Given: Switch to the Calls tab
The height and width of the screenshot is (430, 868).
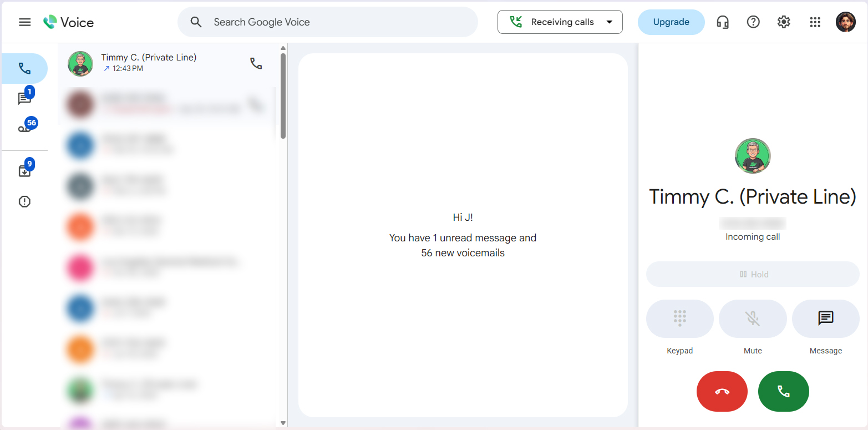Looking at the screenshot, I should click(x=24, y=68).
